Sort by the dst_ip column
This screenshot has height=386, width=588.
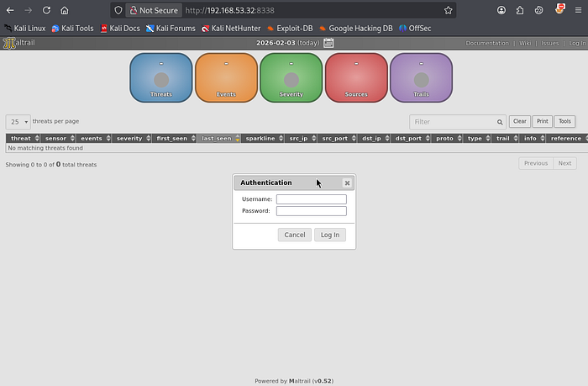tap(374, 138)
